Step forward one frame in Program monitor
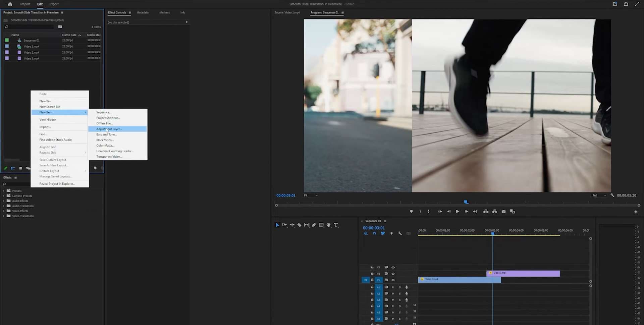 466,211
